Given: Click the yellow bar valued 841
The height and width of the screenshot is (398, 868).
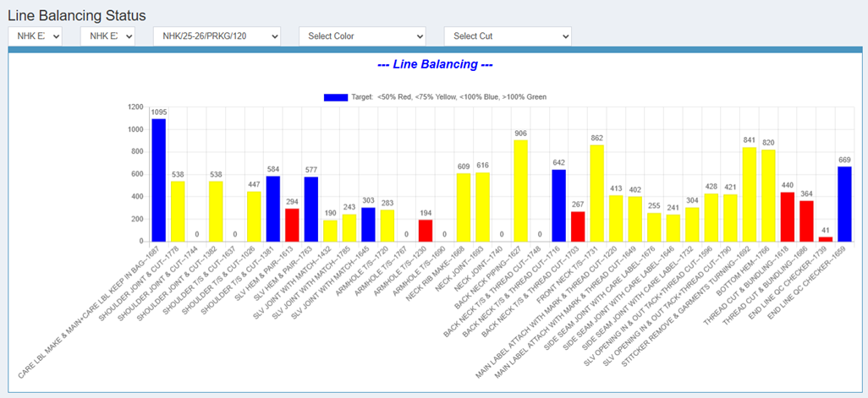Looking at the screenshot, I should pyautogui.click(x=749, y=194).
